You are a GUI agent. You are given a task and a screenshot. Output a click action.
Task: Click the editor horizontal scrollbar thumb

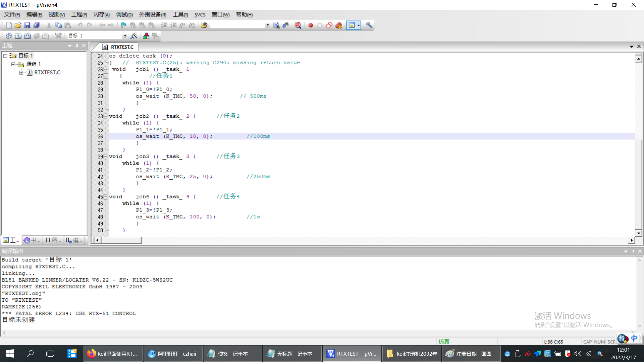tap(121, 240)
